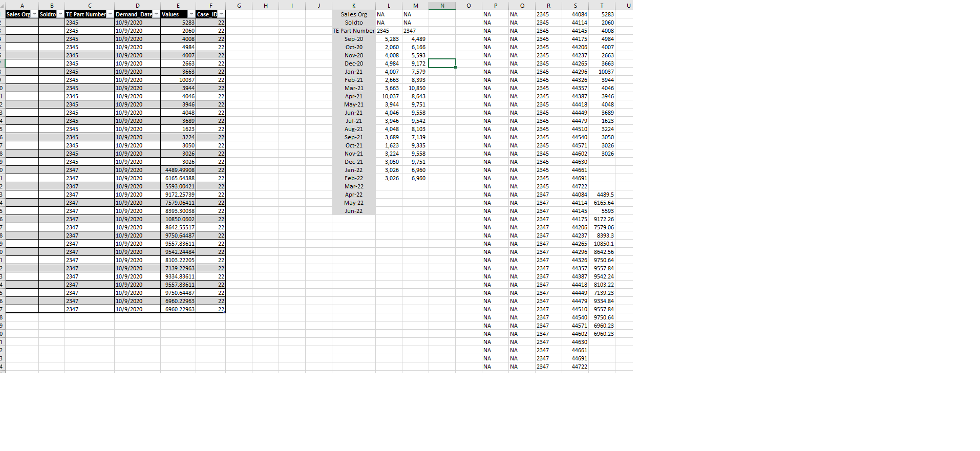The width and height of the screenshot is (980, 451).
Task: Select column K header
Action: click(x=354, y=6)
